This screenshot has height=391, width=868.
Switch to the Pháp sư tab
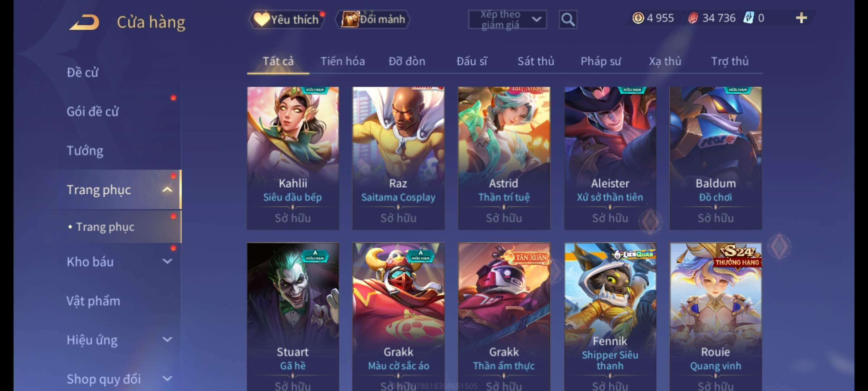(x=600, y=61)
